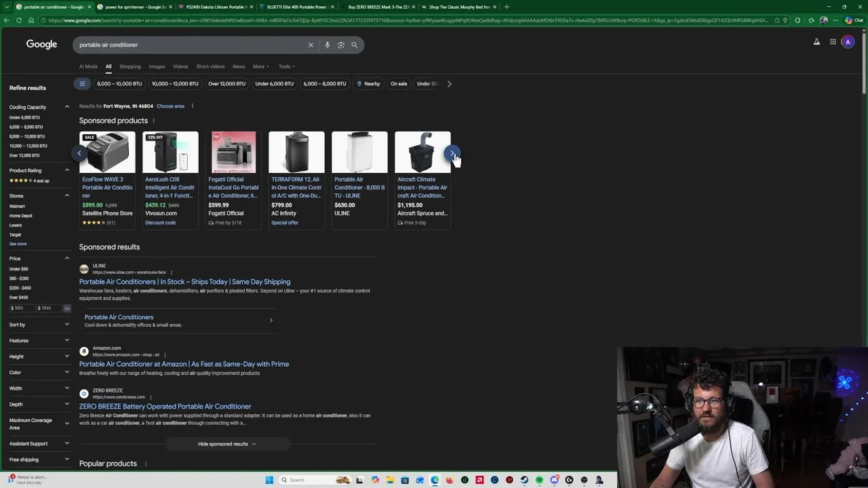This screenshot has width=868, height=488.
Task: Collapse the Price filter section
Action: click(66, 258)
